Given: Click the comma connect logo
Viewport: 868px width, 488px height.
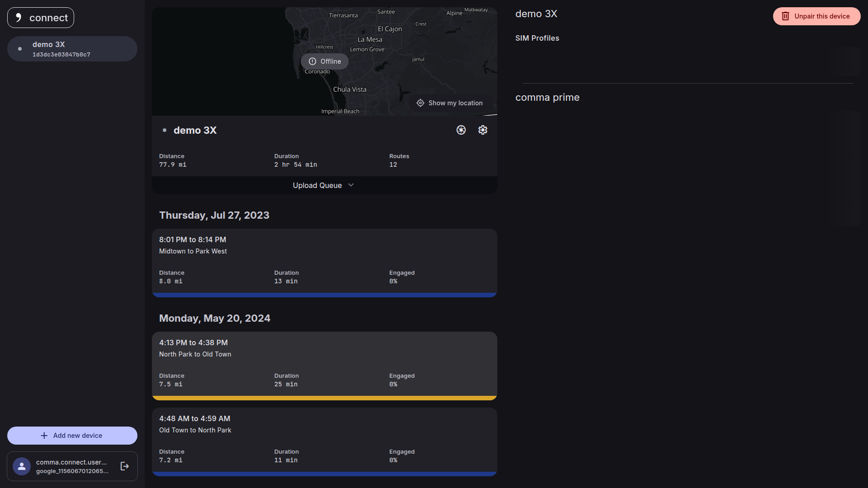Looking at the screenshot, I should [41, 18].
